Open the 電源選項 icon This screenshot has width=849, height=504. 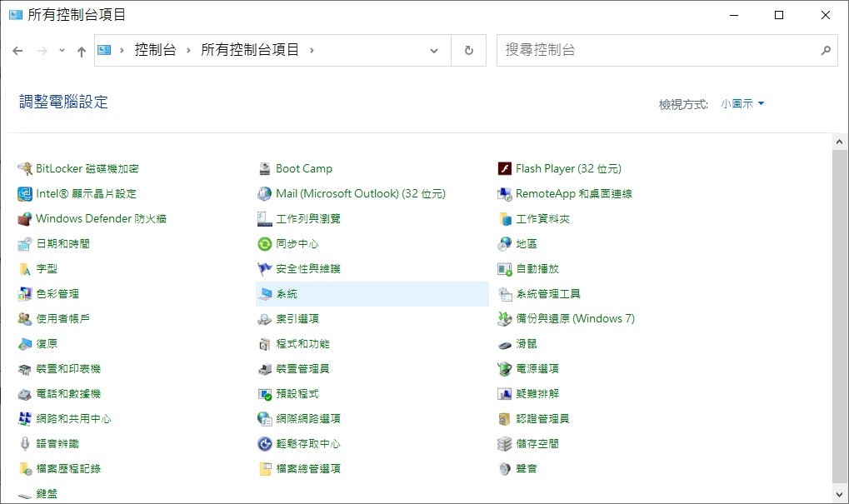coord(505,369)
